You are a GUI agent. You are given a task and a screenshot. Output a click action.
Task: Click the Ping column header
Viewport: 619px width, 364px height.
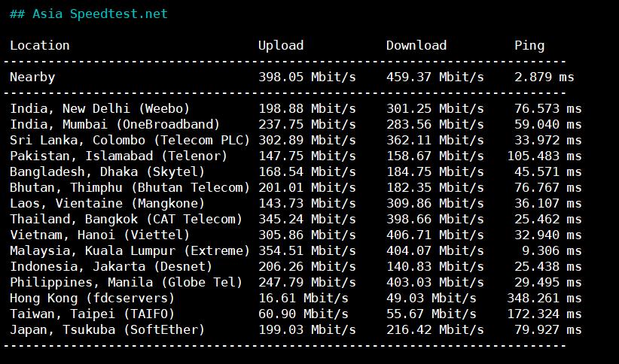(529, 45)
